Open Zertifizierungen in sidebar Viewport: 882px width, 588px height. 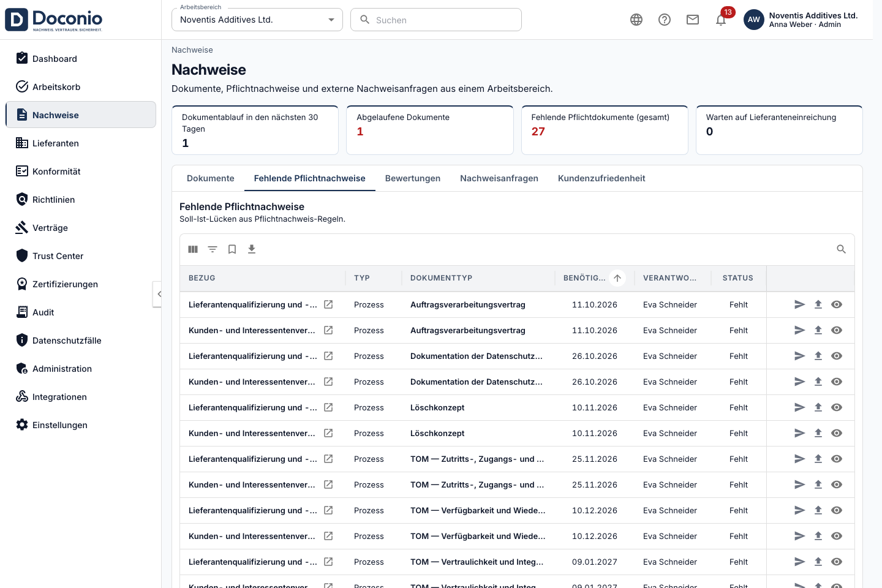pyautogui.click(x=81, y=284)
